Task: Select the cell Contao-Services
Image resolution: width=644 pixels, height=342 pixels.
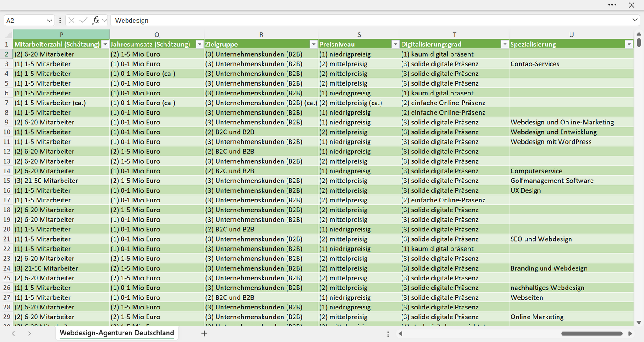Action: click(x=571, y=64)
